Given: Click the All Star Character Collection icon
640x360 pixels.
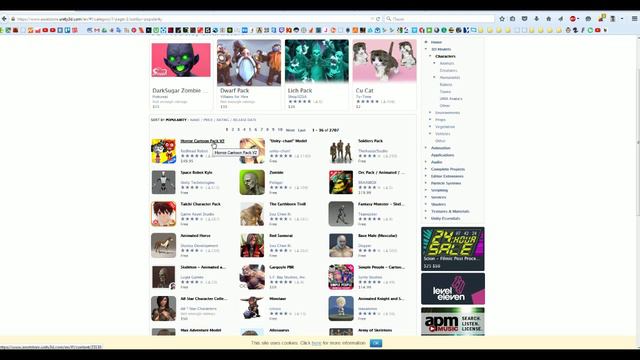Looking at the screenshot, I should tap(164, 309).
